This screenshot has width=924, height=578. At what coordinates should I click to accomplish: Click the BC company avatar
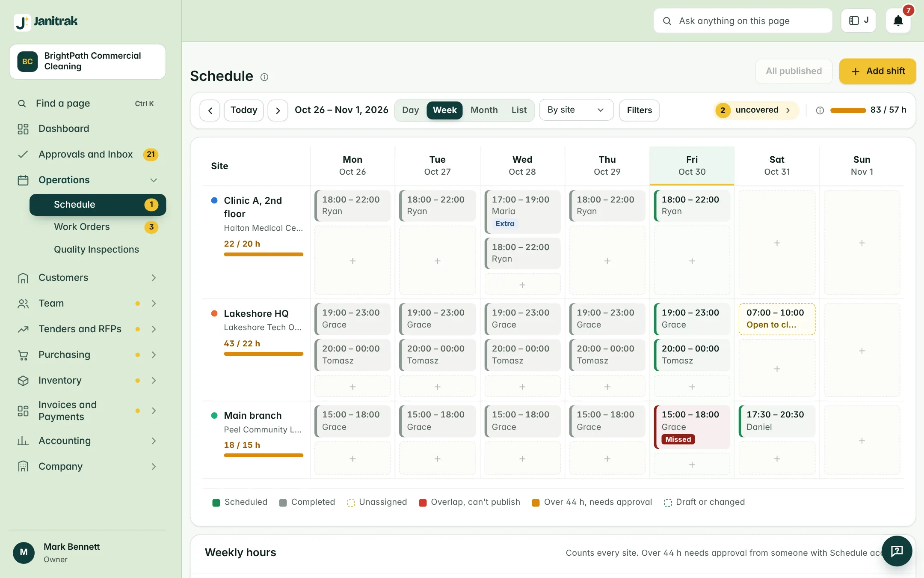point(27,61)
